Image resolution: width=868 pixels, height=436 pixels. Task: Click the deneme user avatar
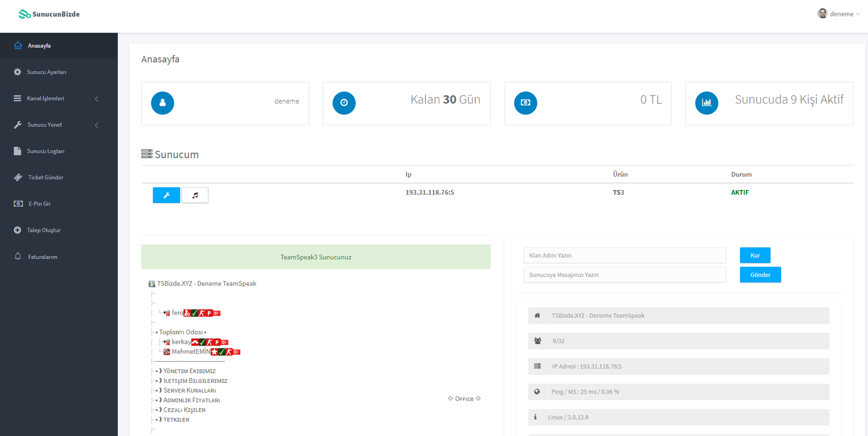coord(822,14)
